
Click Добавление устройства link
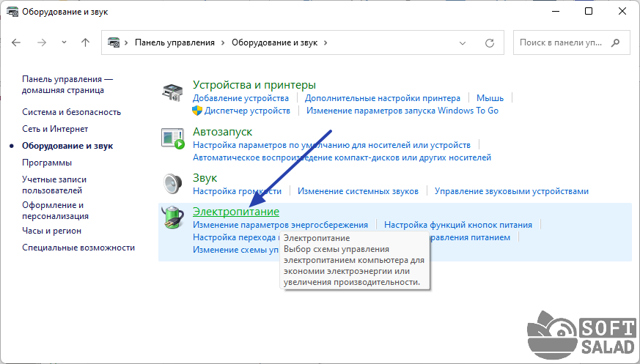240,98
